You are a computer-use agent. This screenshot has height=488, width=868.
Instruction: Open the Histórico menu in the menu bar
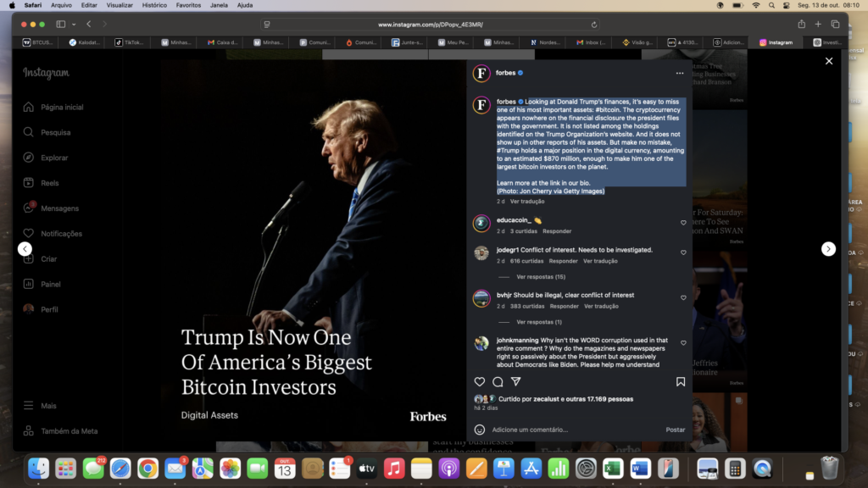pos(154,5)
